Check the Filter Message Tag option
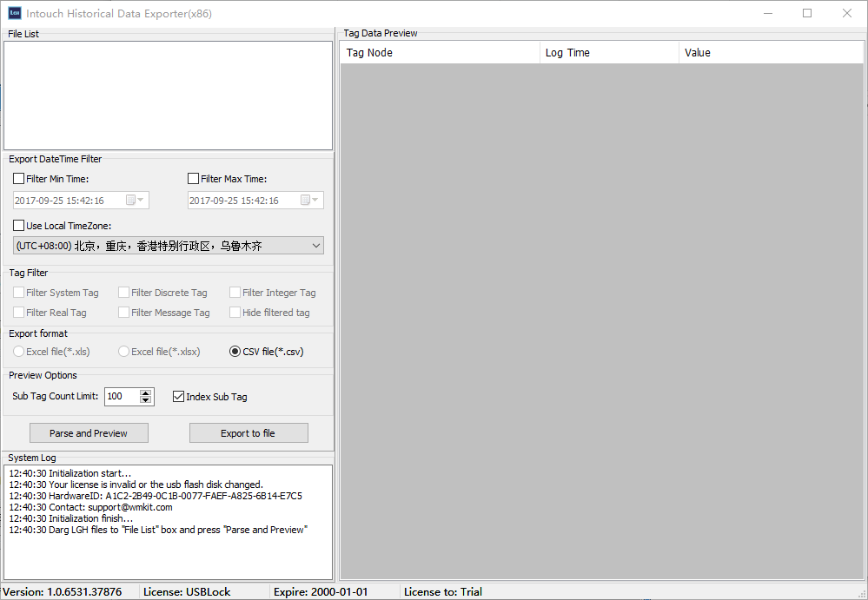Viewport: 868px width, 600px height. coord(124,313)
